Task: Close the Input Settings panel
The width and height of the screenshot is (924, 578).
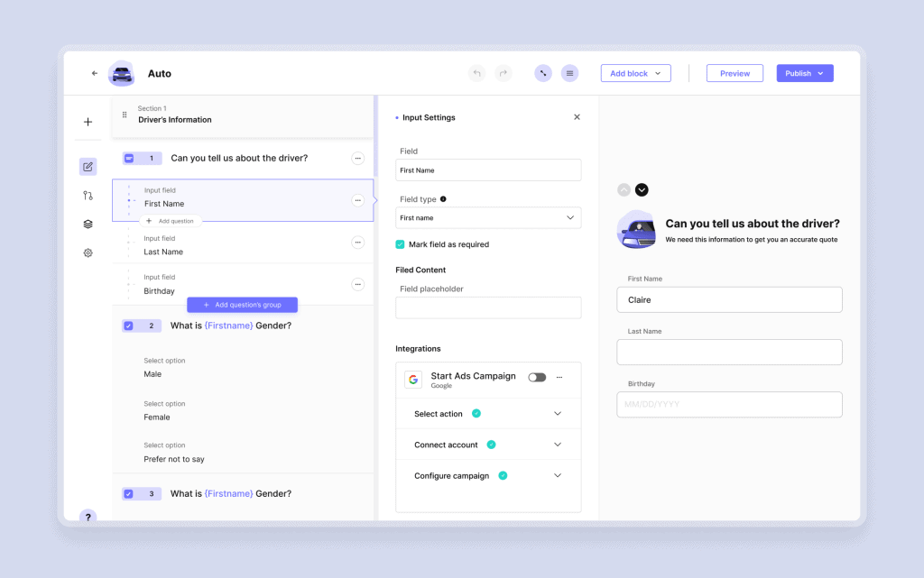Action: (577, 117)
